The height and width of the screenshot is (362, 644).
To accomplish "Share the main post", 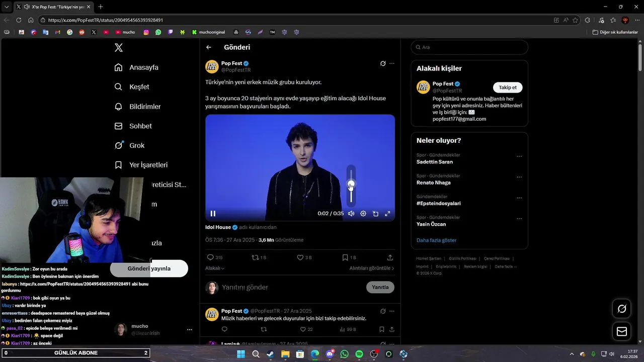I will [x=390, y=257].
